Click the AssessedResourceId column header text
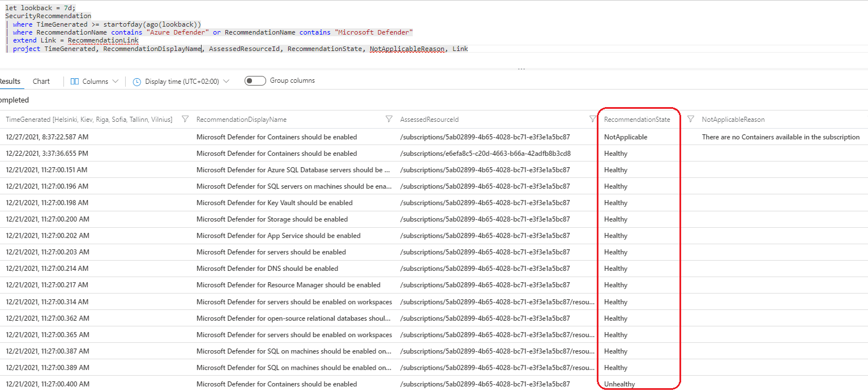The image size is (868, 391). [429, 120]
